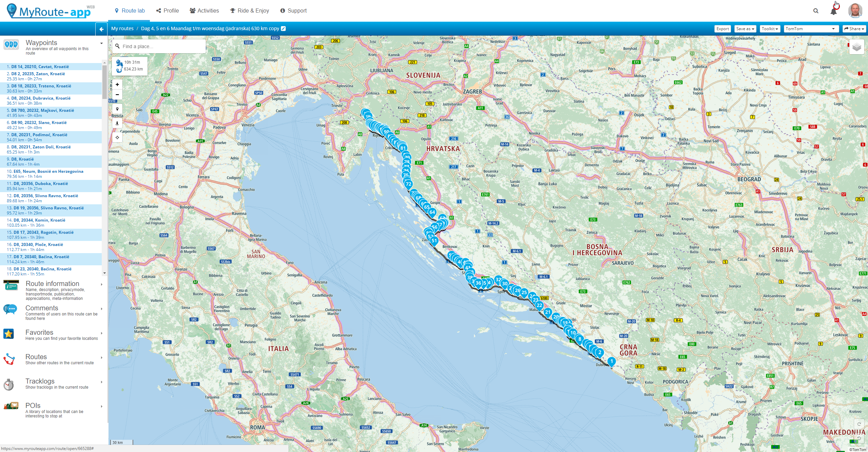
Task: Click the add waypoint pin icon
Action: click(117, 109)
